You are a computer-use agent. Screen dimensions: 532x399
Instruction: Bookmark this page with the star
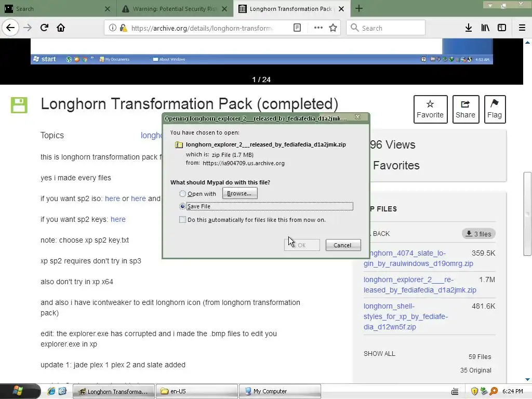[x=333, y=28]
